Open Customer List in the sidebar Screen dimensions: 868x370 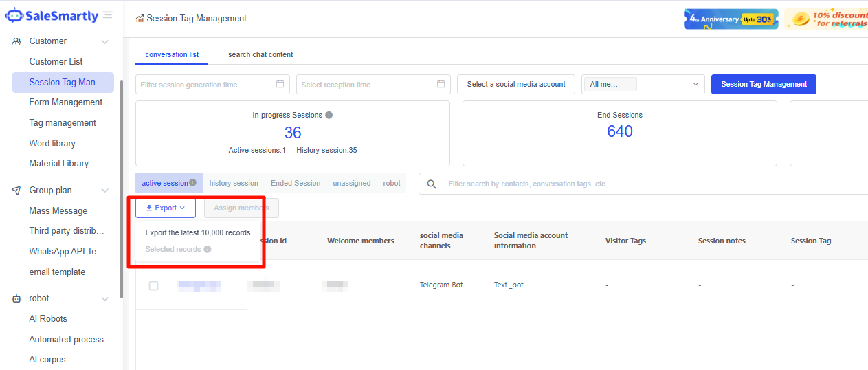tap(56, 61)
